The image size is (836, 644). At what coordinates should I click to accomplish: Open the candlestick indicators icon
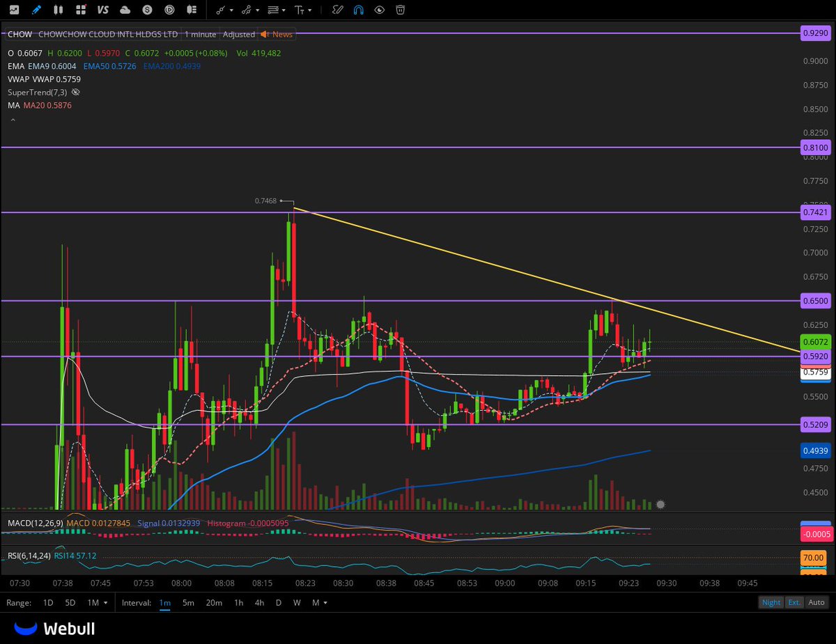(x=59, y=10)
